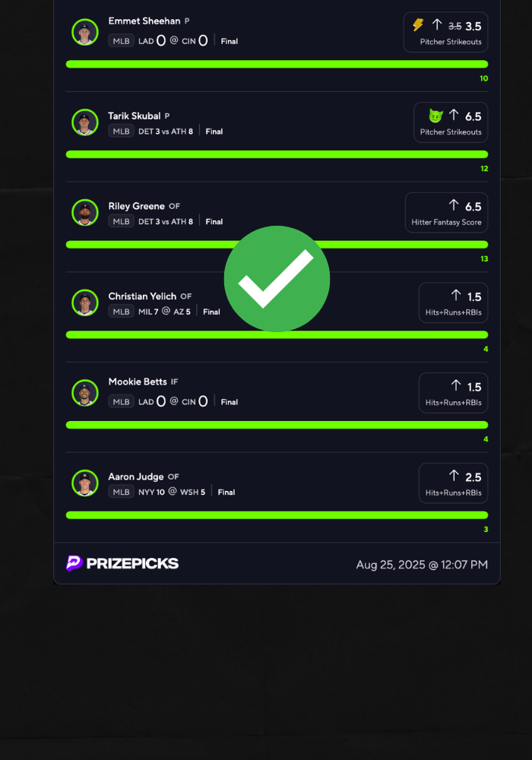Viewport: 532px width, 760px height.
Task: Click Riley Greene's player avatar
Action: [x=85, y=212]
